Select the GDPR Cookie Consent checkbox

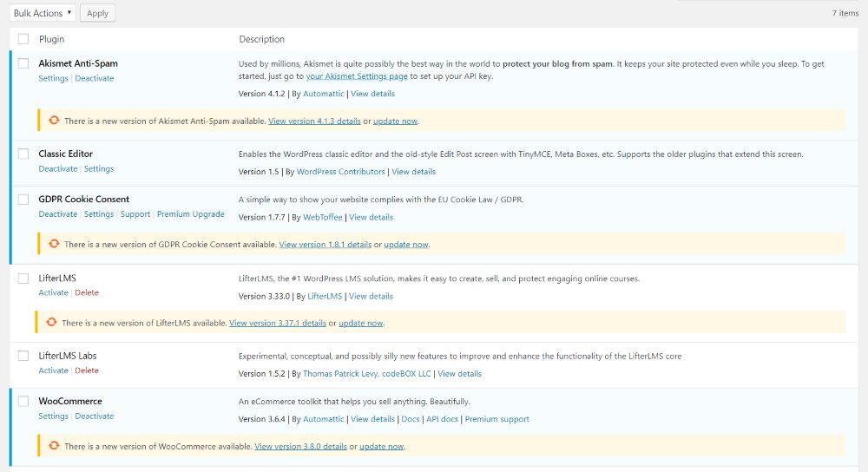(x=23, y=199)
